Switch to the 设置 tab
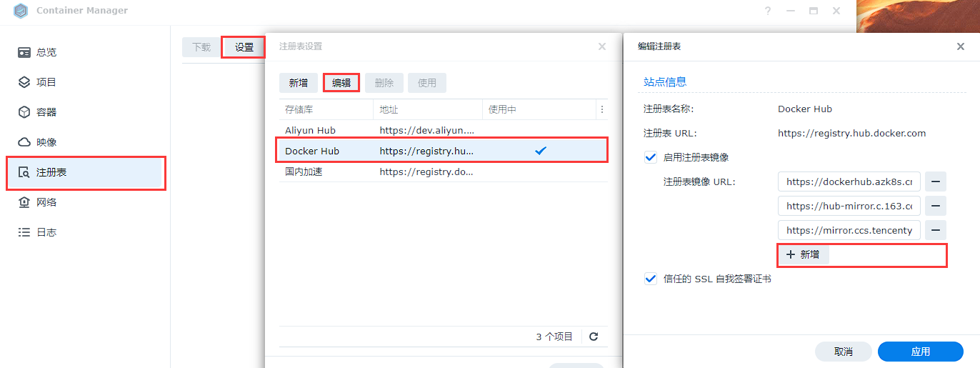Image resolution: width=980 pixels, height=368 pixels. click(244, 47)
